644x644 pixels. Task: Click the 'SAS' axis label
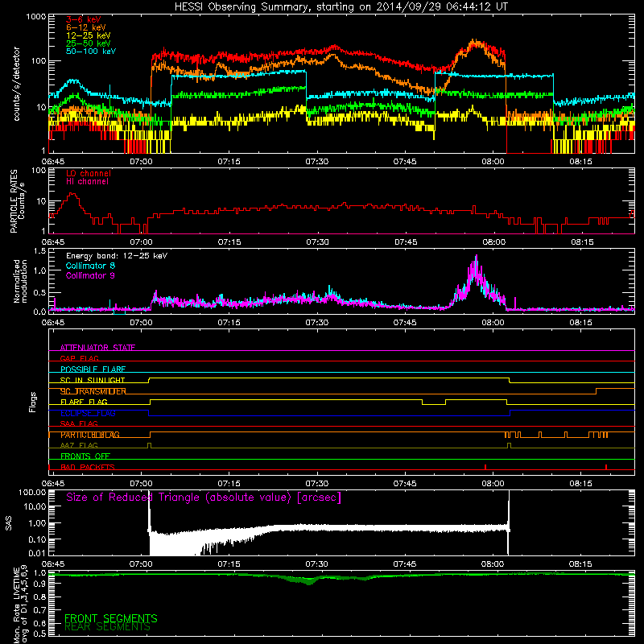pyautogui.click(x=8, y=523)
